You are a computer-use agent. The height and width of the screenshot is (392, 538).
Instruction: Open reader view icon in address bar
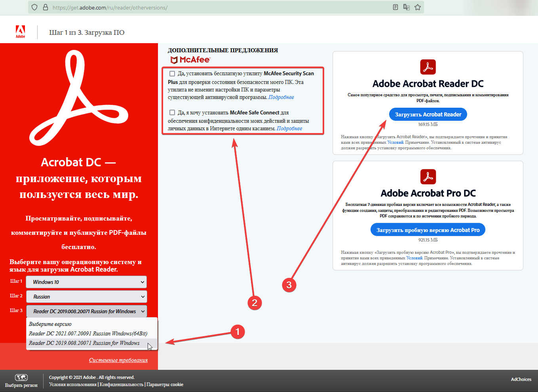(395, 7)
